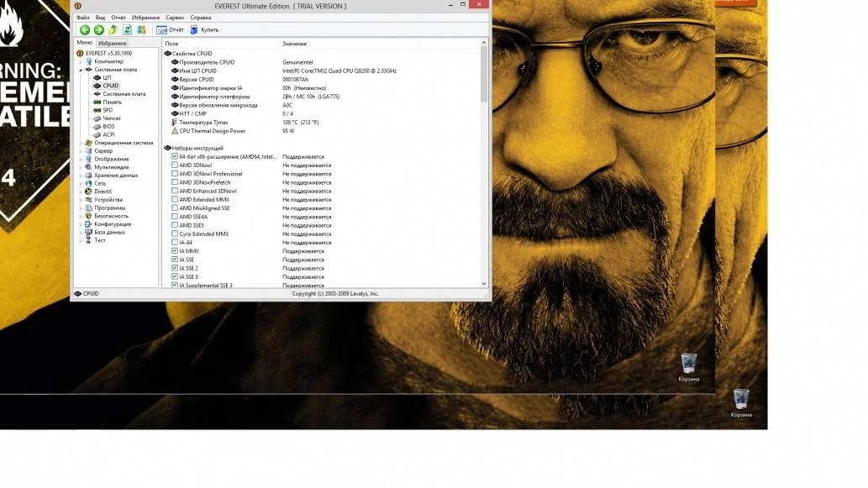The width and height of the screenshot is (868, 488).
Task: Click the Температура Tjmax thermometer icon
Action: pos(175,123)
